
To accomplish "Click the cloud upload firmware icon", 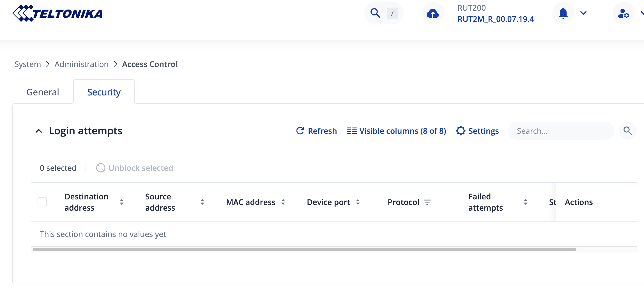I will click(433, 13).
